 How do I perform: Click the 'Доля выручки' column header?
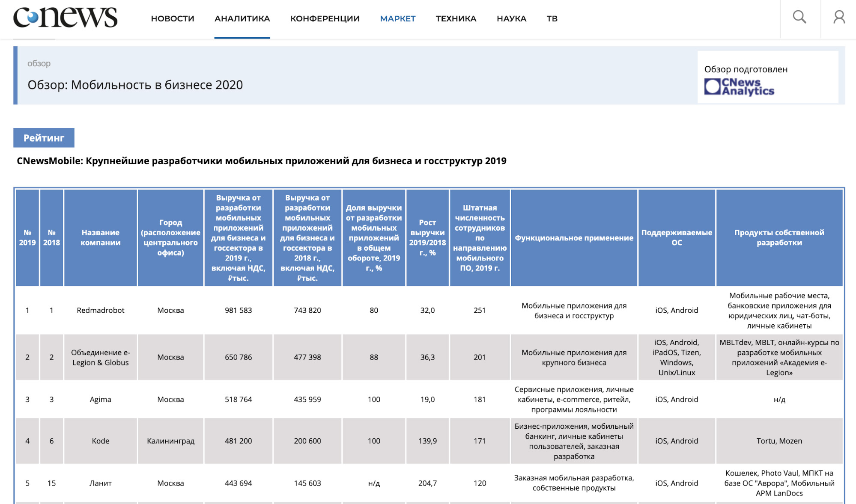374,237
